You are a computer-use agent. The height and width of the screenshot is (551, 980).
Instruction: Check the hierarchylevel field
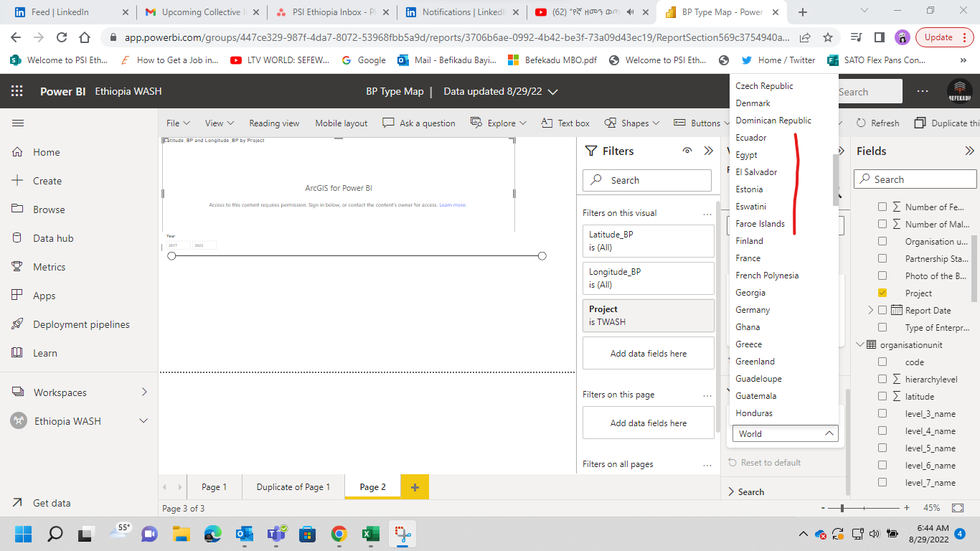point(882,379)
